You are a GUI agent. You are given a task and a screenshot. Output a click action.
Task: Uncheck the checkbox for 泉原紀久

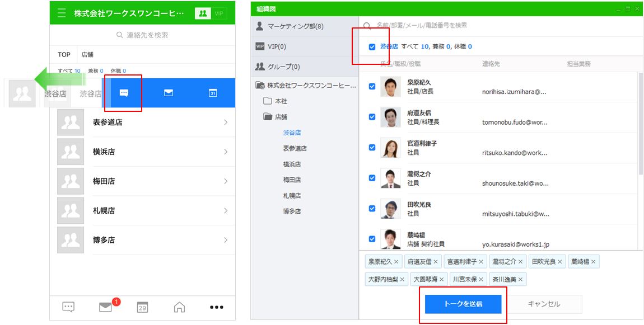pos(372,86)
